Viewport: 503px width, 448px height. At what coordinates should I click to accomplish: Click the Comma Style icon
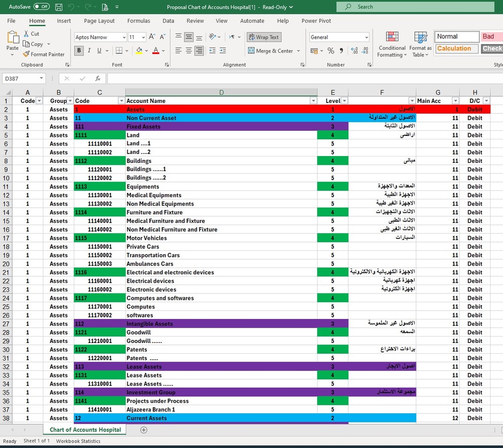(x=341, y=51)
